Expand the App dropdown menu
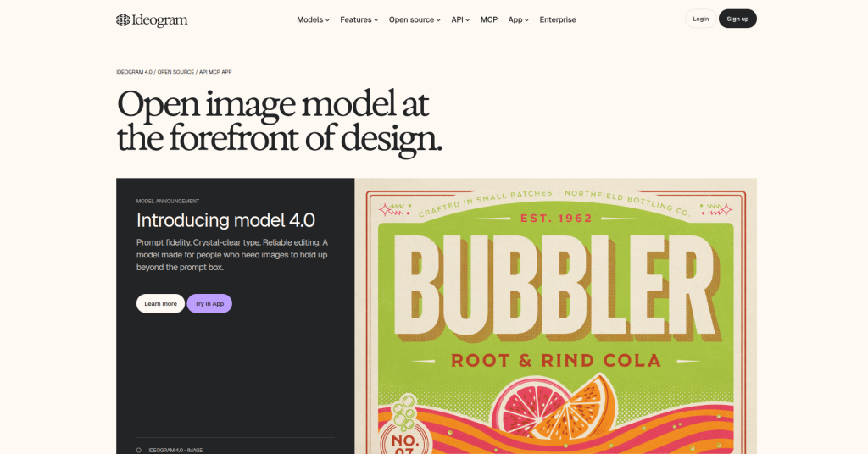This screenshot has width=868, height=454. click(x=518, y=20)
